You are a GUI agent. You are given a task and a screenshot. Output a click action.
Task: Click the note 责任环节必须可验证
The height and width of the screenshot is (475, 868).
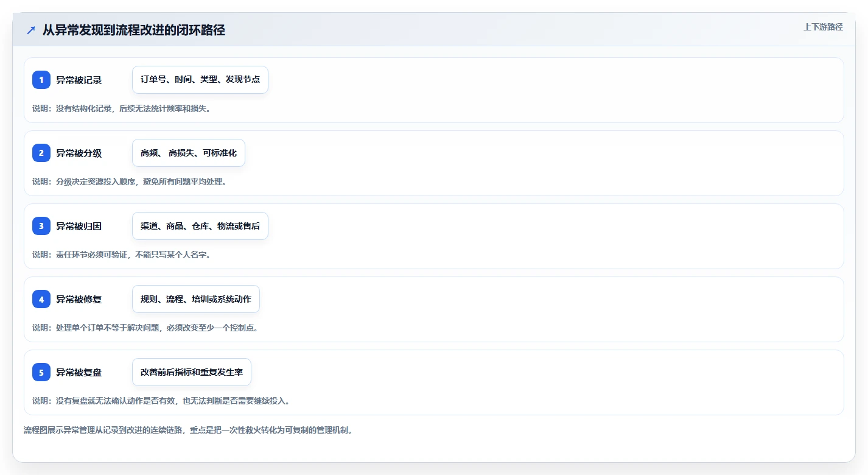point(122,255)
